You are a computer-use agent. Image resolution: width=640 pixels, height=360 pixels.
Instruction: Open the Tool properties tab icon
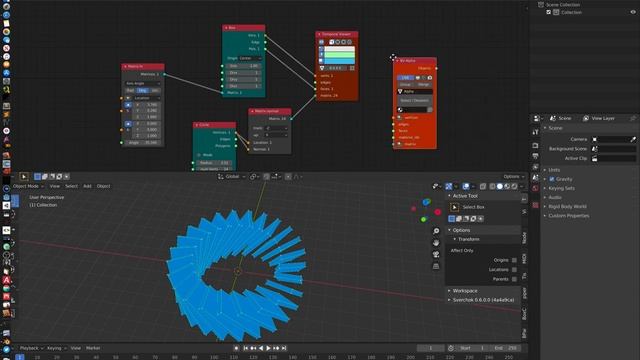tap(536, 132)
